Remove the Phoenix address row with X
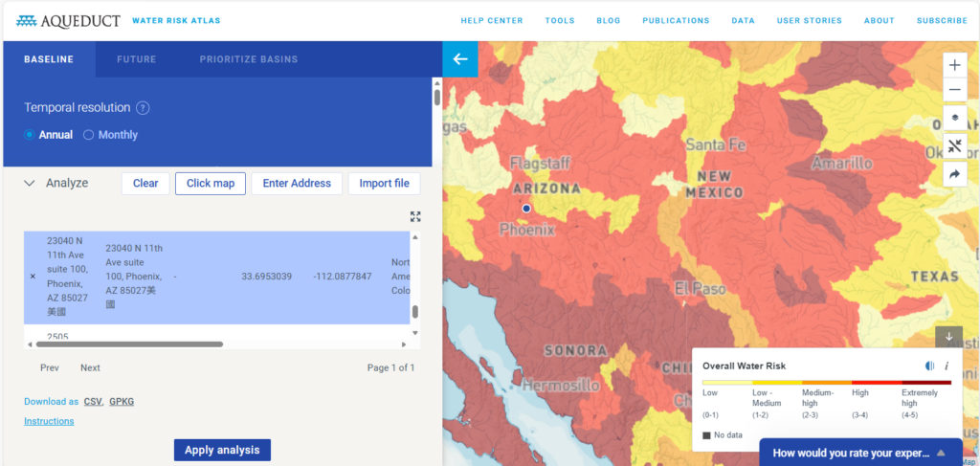 click(x=33, y=277)
